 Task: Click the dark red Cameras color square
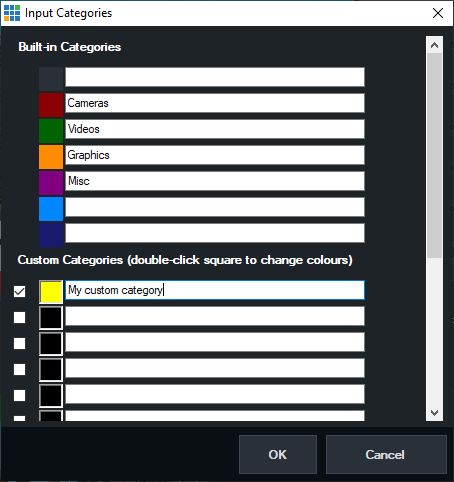tap(51, 105)
